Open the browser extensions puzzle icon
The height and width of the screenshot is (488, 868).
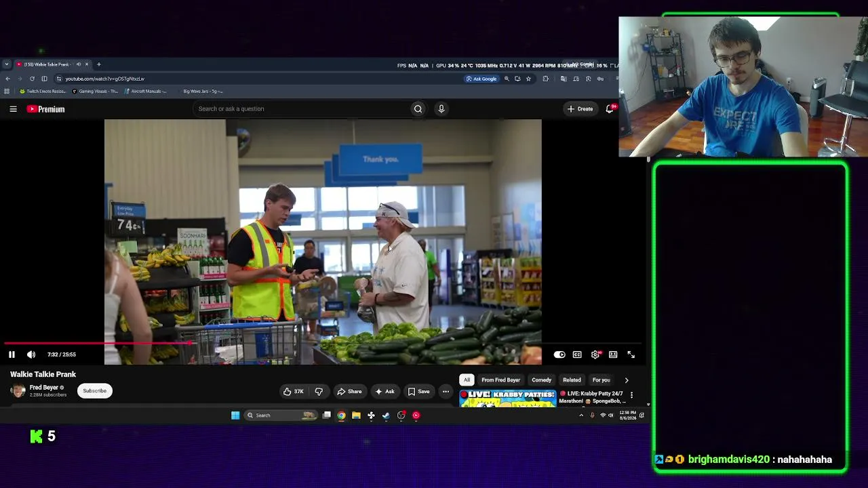(x=546, y=79)
